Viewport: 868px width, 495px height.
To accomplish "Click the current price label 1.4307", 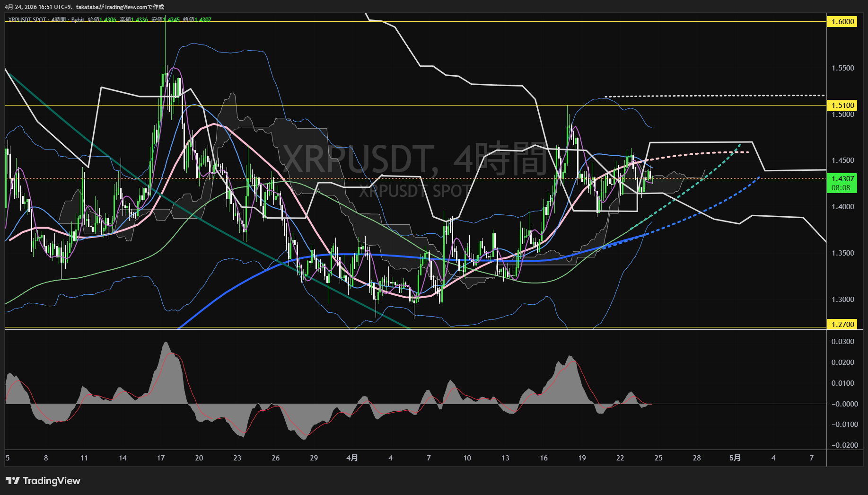I will pyautogui.click(x=842, y=179).
